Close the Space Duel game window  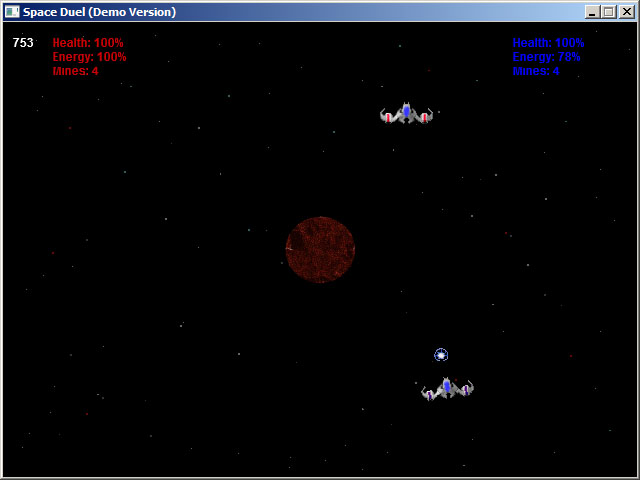click(625, 12)
